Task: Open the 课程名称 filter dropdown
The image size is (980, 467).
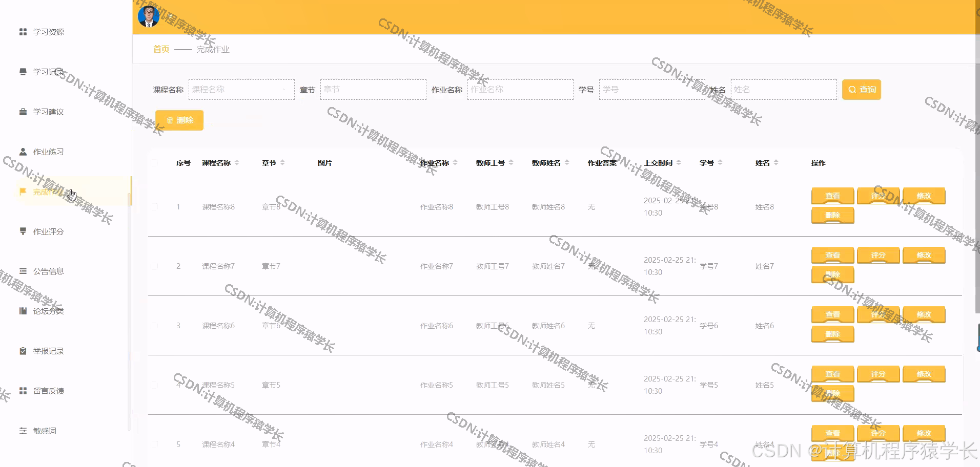Action: (x=241, y=90)
